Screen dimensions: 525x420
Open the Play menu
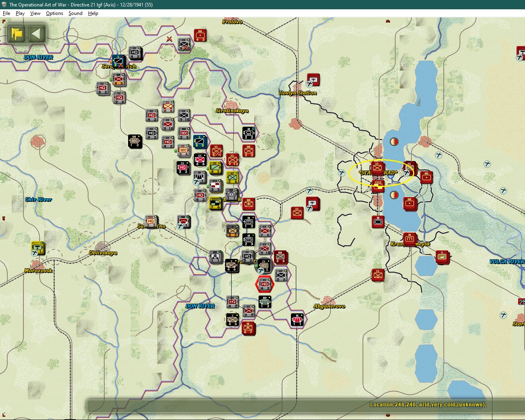tap(20, 13)
